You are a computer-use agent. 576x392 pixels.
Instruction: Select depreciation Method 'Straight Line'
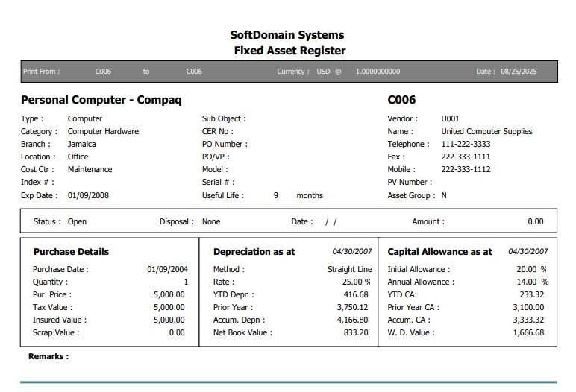pyautogui.click(x=350, y=270)
